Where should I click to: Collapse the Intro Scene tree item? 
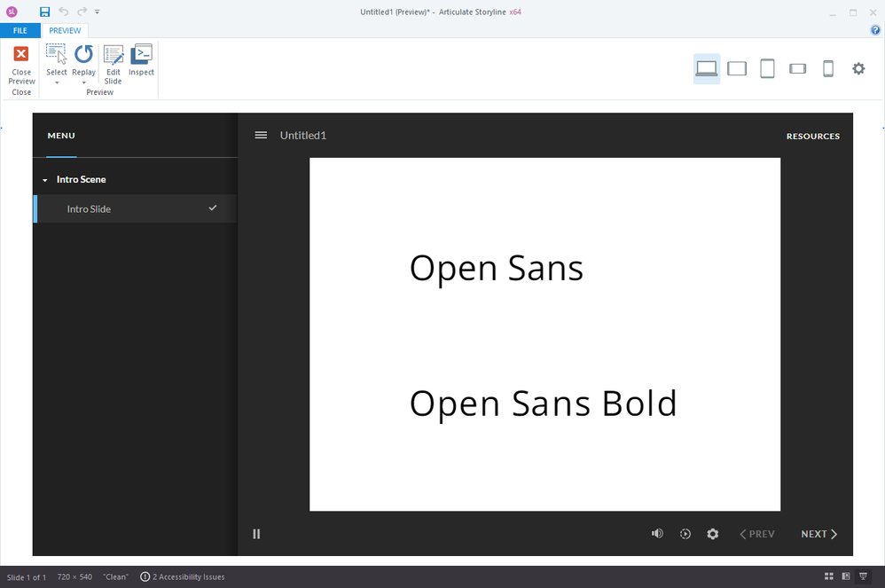pyautogui.click(x=45, y=180)
